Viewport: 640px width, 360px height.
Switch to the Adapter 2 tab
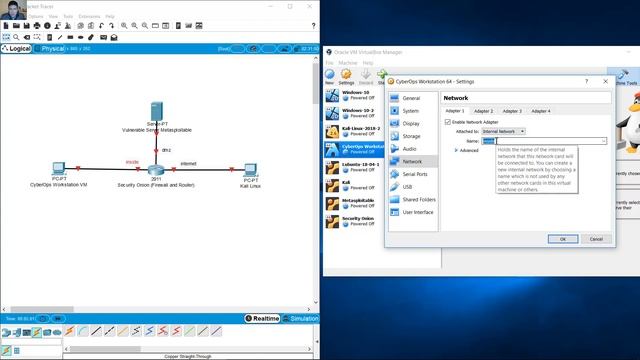coord(483,111)
